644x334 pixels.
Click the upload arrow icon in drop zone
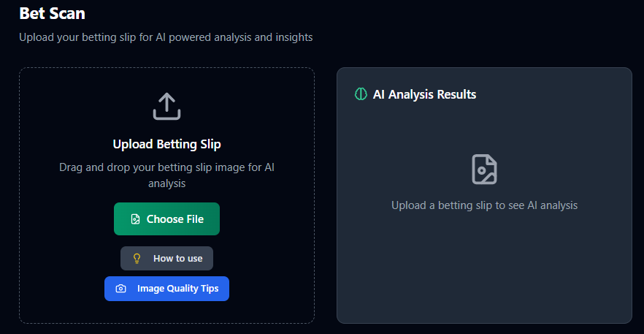coord(166,106)
